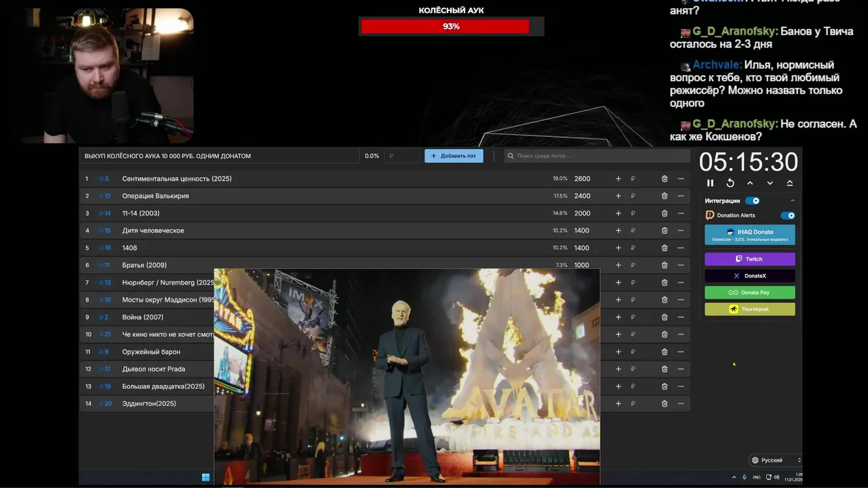
Task: Open the volume speaker tray icon
Action: (x=776, y=477)
